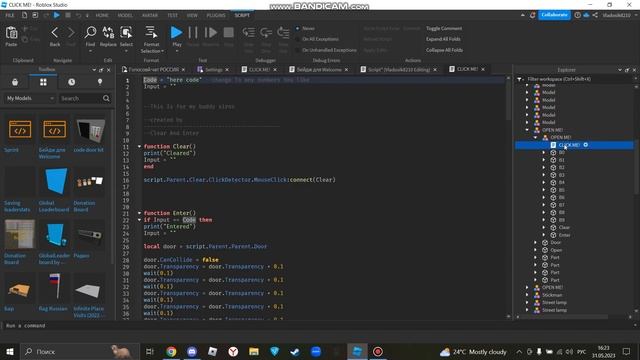Screen dimensions: 640x360
Task: Select the Pagani model thumbnail
Action: coord(89,235)
